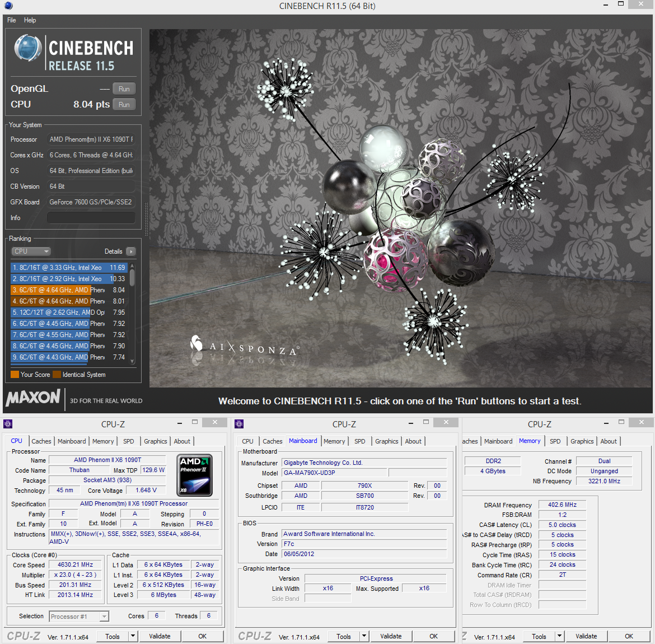Click the Cinebench app icon in title bar
This screenshot has height=644, width=655.
coord(8,6)
